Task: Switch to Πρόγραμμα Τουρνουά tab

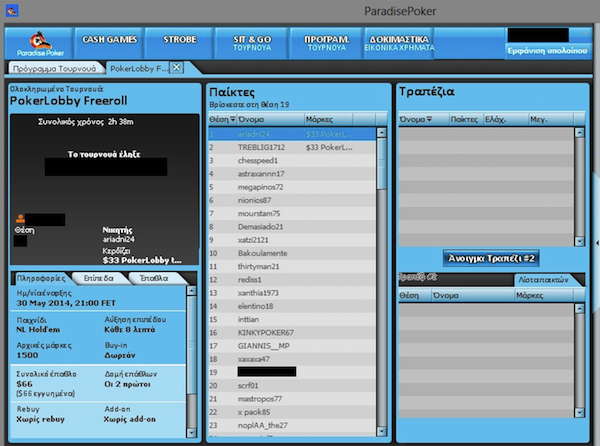Action: click(x=55, y=68)
